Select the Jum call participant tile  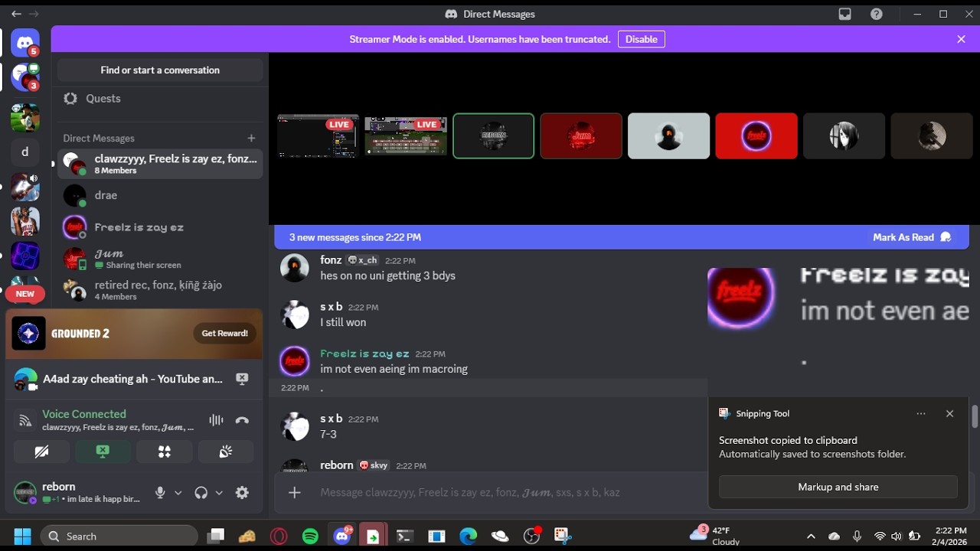point(581,136)
